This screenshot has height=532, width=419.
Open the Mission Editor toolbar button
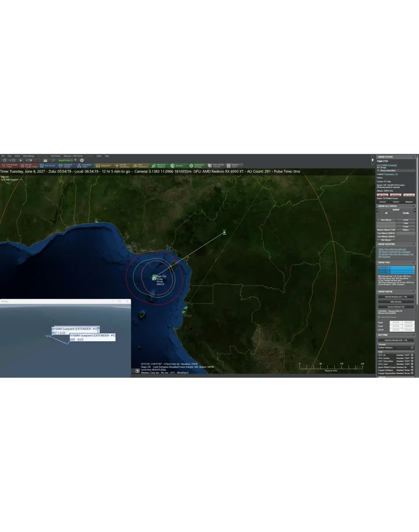pos(233,165)
